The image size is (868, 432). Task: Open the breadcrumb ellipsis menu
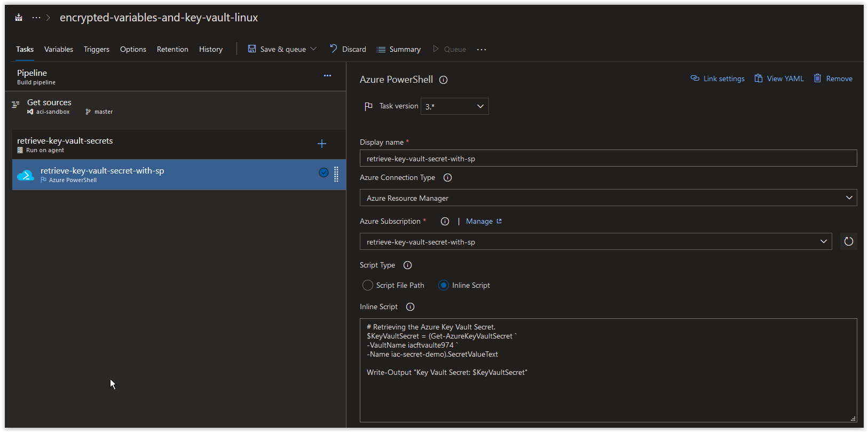click(36, 18)
